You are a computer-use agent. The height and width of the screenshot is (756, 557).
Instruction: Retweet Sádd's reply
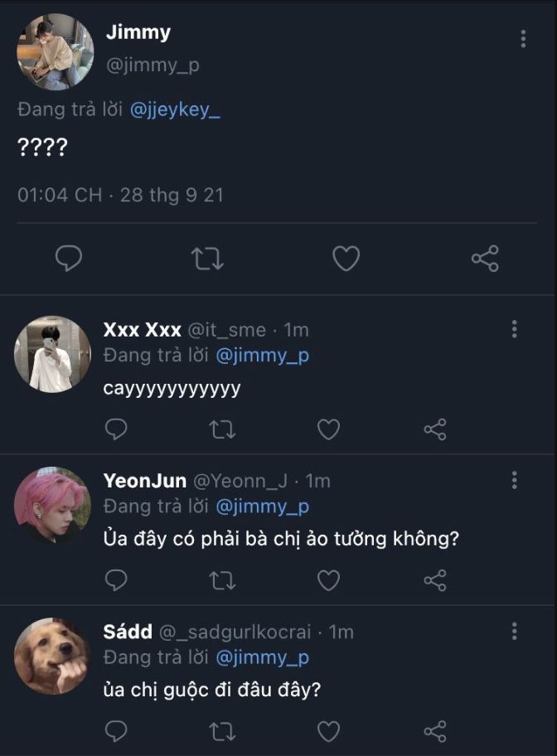tap(223, 731)
